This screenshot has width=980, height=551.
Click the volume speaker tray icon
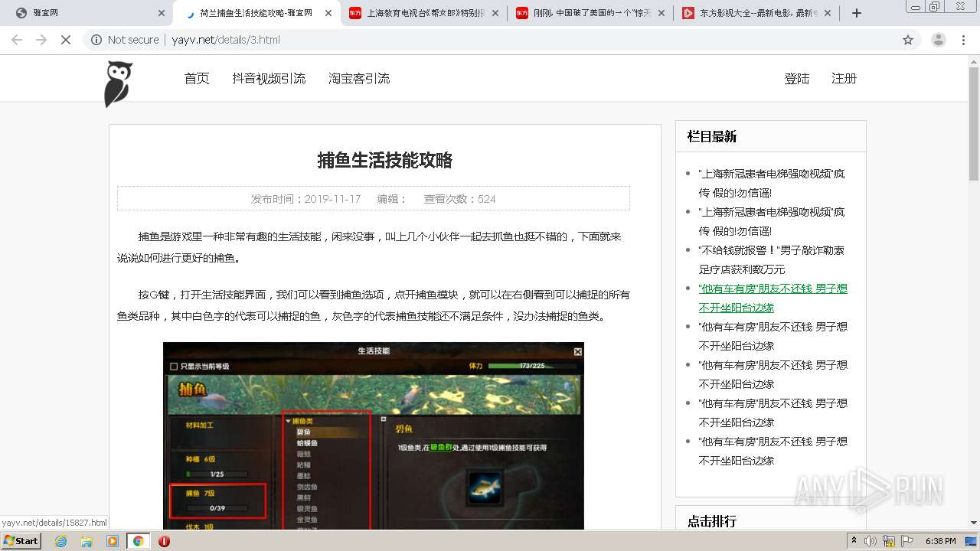point(871,541)
